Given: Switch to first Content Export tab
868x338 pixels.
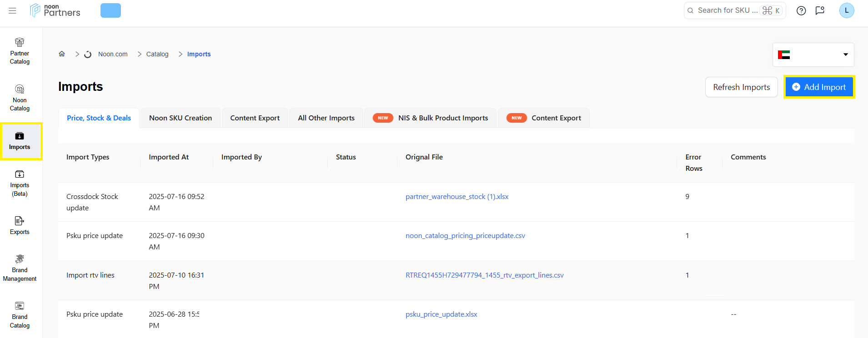Looking at the screenshot, I should (255, 118).
